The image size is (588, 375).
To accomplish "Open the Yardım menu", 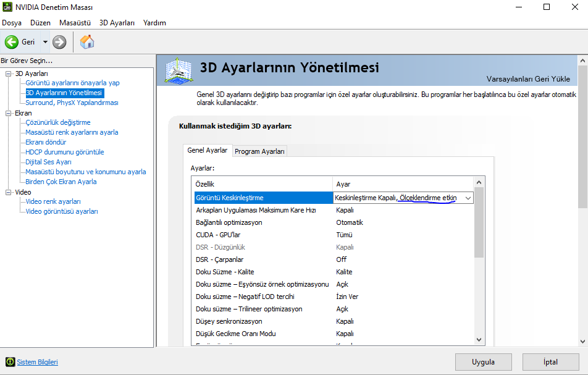I will click(x=154, y=23).
